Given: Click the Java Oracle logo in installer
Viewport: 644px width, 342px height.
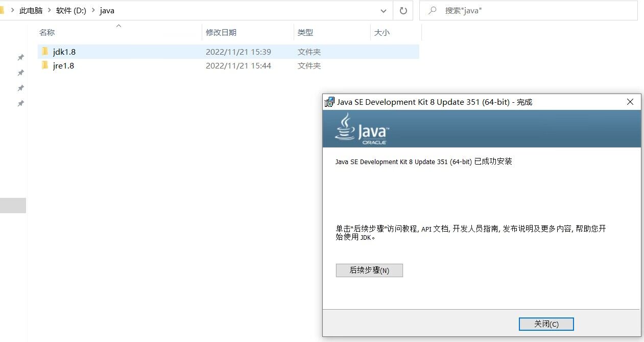Looking at the screenshot, I should pyautogui.click(x=361, y=129).
